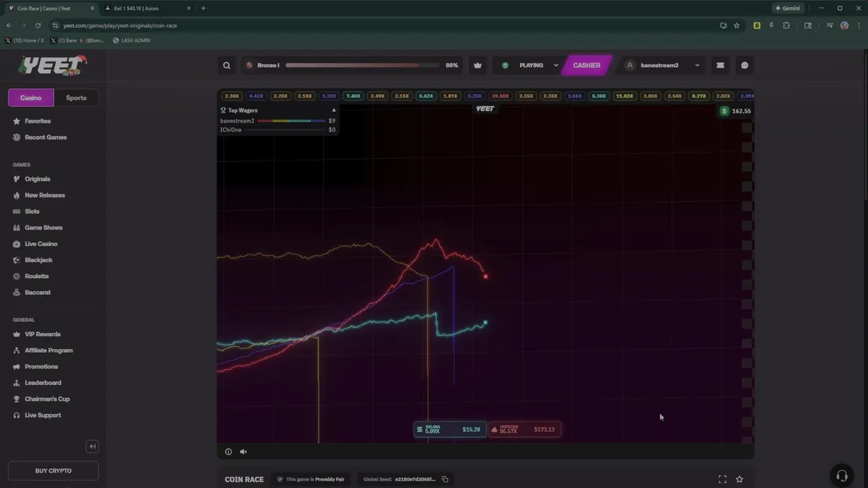Open the Chrome profile avatar

(x=844, y=26)
